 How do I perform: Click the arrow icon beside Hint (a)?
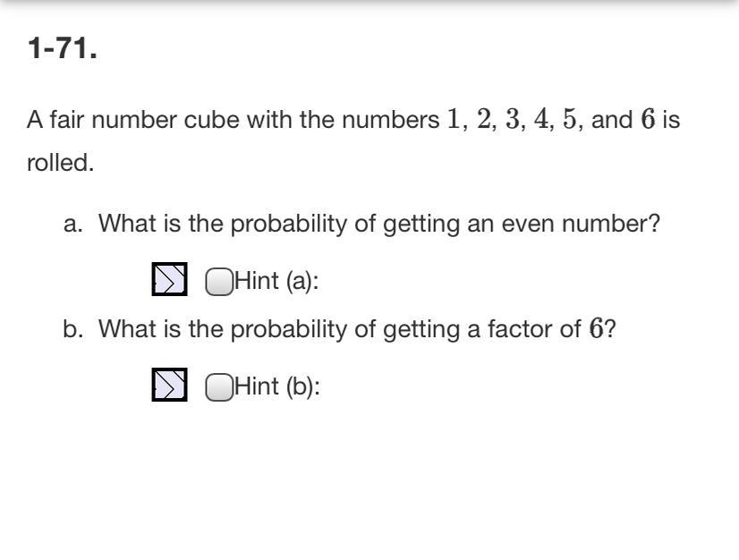pos(169,279)
